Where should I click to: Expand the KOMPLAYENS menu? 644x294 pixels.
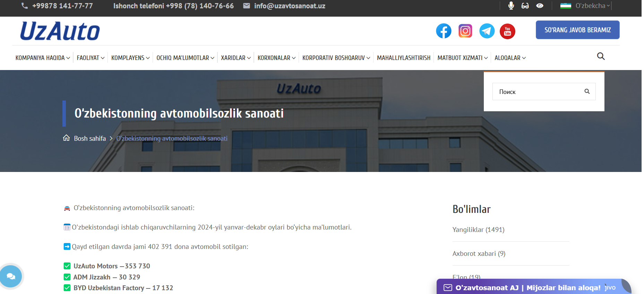130,58
